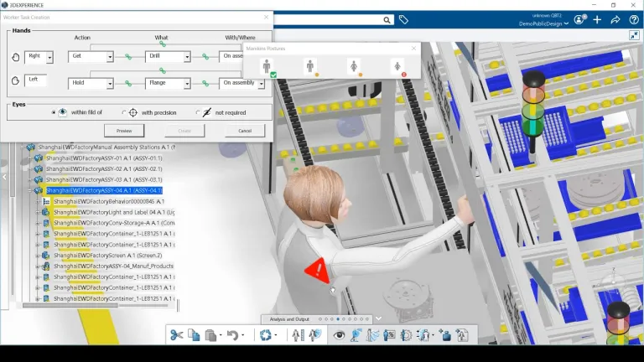Image resolution: width=644 pixels, height=362 pixels.
Task: Click the manikin vision cone icon
Action: (373, 335)
